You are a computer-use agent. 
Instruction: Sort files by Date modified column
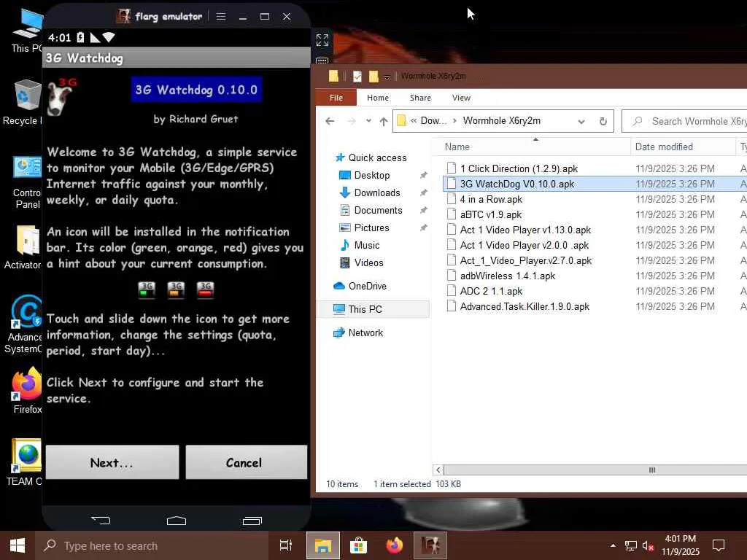coord(683,147)
